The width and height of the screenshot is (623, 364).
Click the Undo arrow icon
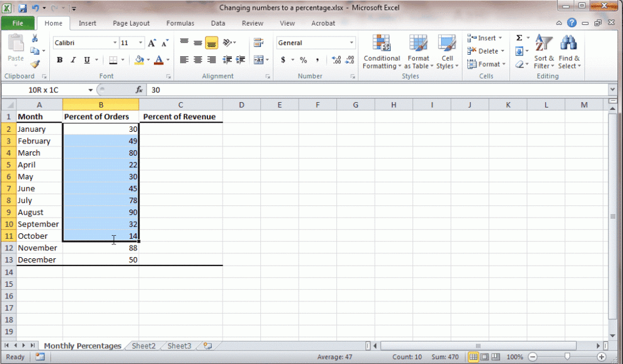35,8
